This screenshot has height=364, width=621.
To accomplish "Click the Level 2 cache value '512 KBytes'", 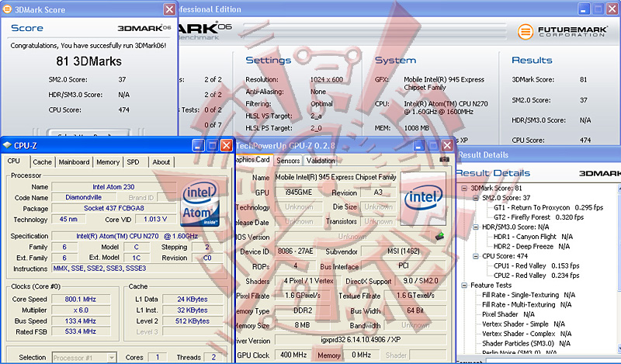I will [x=192, y=321].
